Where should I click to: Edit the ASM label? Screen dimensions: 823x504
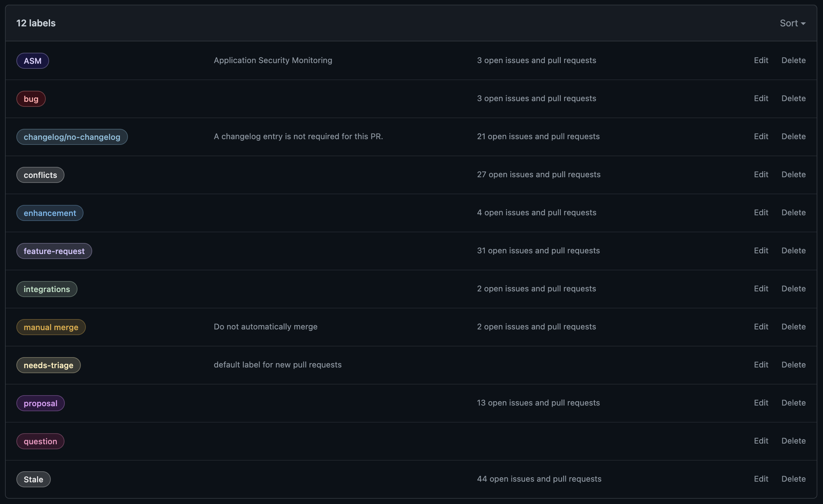[761, 60]
